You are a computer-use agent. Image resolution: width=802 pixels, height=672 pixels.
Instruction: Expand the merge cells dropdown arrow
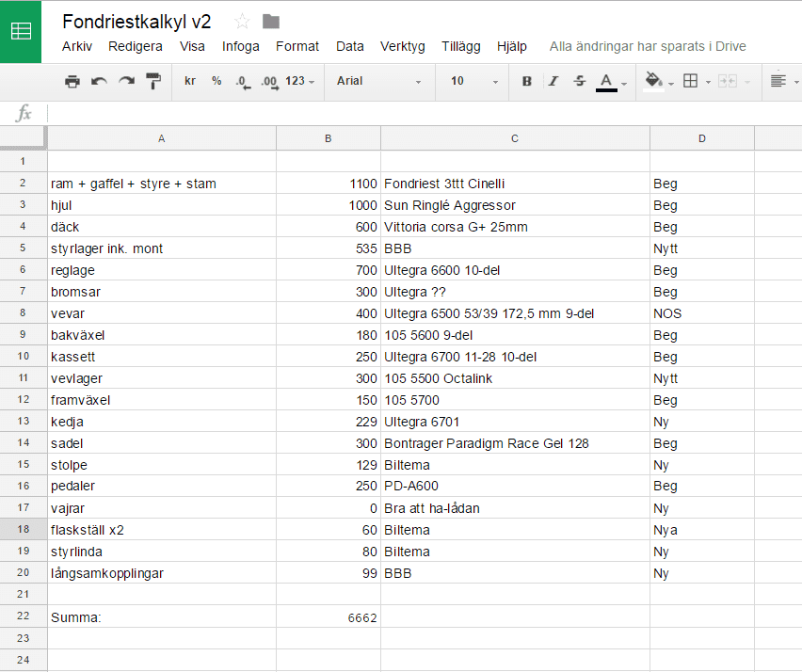click(x=747, y=82)
